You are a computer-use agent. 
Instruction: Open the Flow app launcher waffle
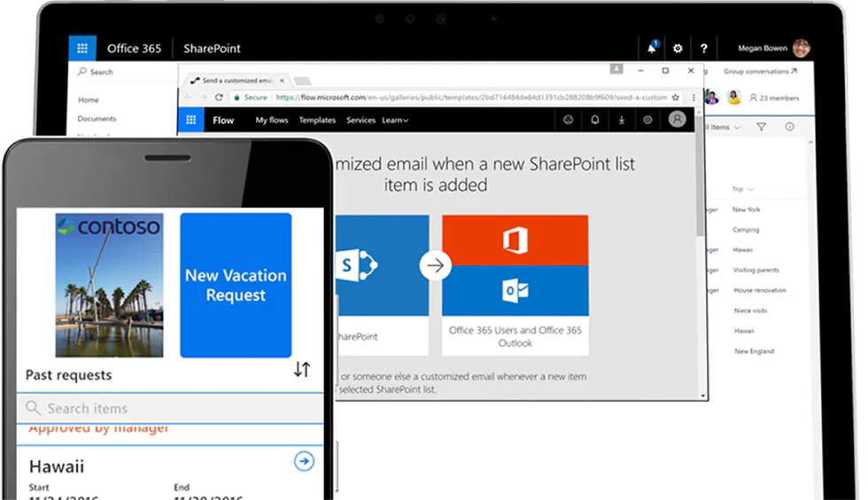pyautogui.click(x=191, y=119)
